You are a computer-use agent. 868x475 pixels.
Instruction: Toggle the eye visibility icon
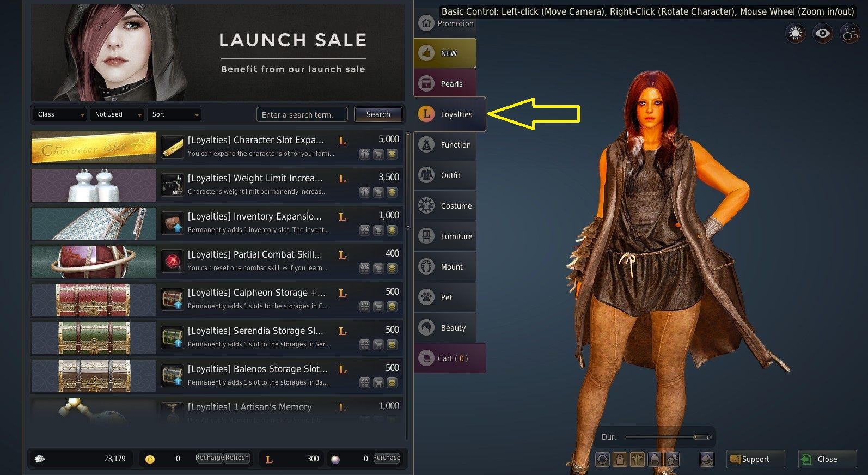(822, 34)
